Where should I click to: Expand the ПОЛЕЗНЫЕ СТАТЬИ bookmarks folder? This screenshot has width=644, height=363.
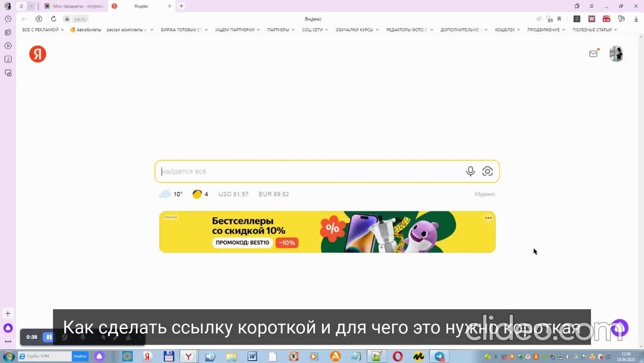click(x=593, y=29)
